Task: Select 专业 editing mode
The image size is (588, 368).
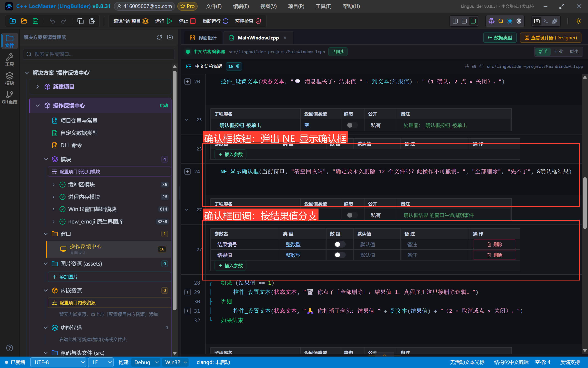Action: coord(558,52)
